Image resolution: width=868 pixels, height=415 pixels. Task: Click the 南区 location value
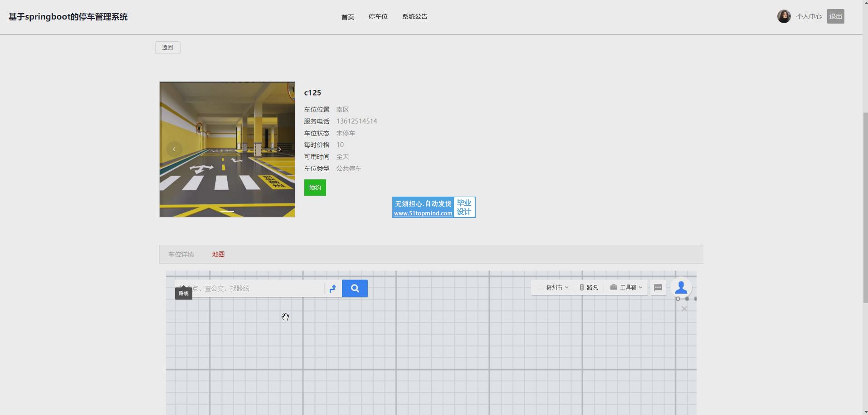(x=342, y=109)
